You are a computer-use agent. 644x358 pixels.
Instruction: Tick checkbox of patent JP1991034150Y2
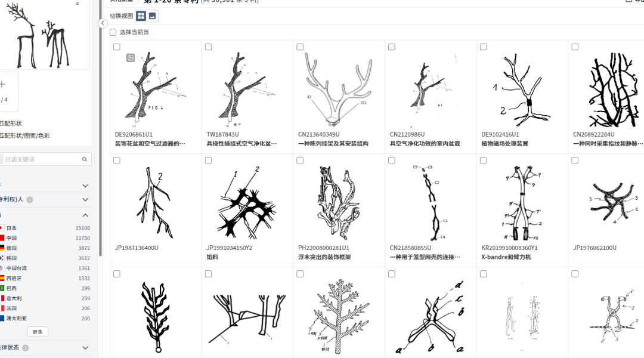[x=208, y=161]
